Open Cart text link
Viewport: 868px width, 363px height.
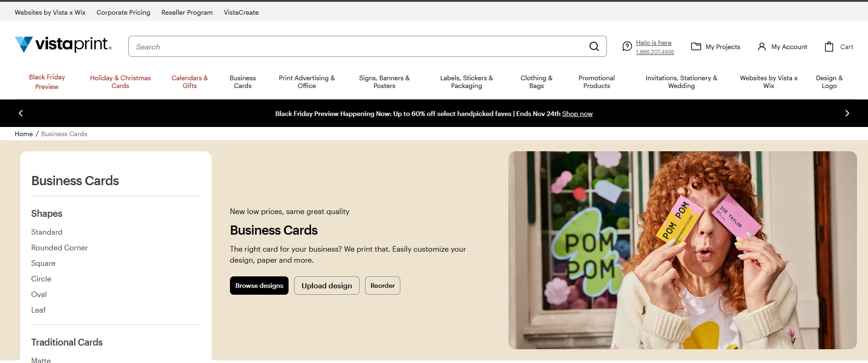(x=846, y=47)
